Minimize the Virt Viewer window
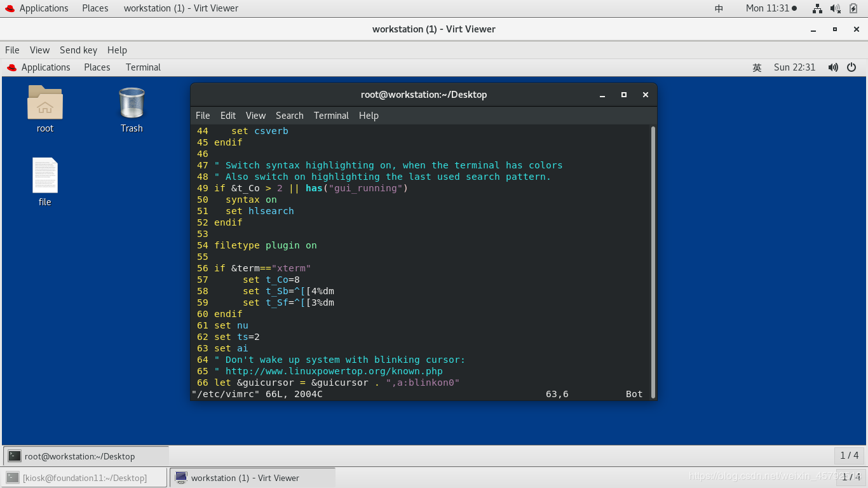This screenshot has height=488, width=868. pos(813,29)
